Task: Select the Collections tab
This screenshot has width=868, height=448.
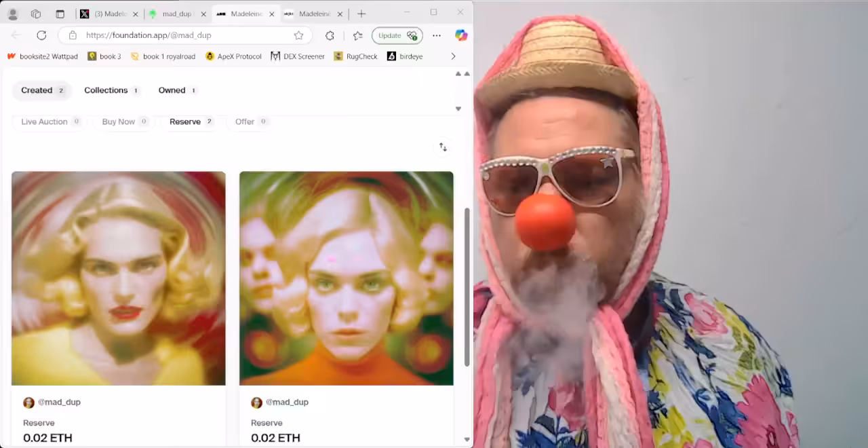Action: (112, 90)
